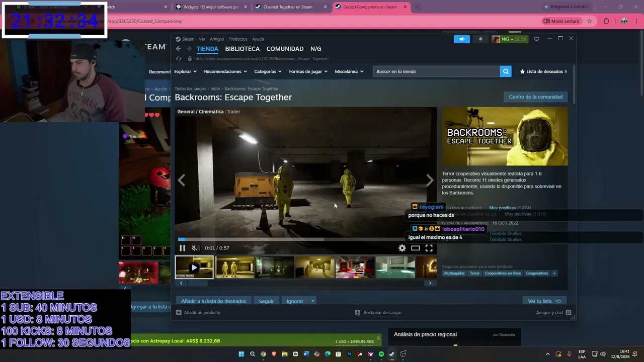Open the Productos menu
644x362 pixels.
238,39
